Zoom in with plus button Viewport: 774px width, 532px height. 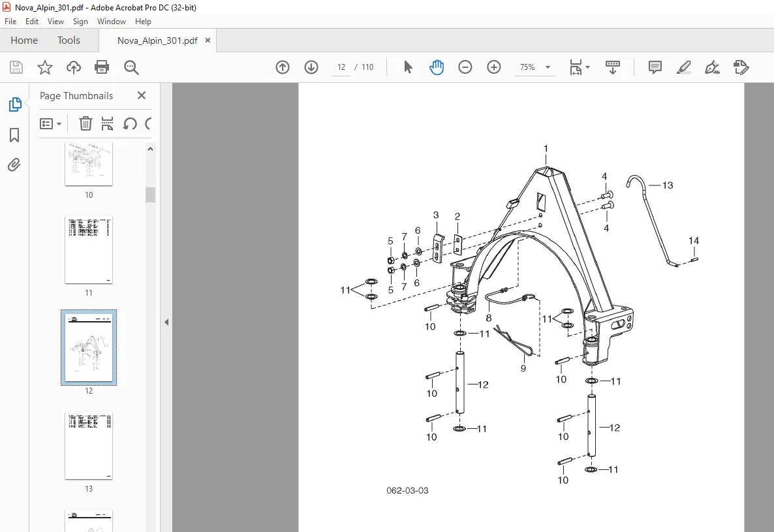pyautogui.click(x=493, y=67)
